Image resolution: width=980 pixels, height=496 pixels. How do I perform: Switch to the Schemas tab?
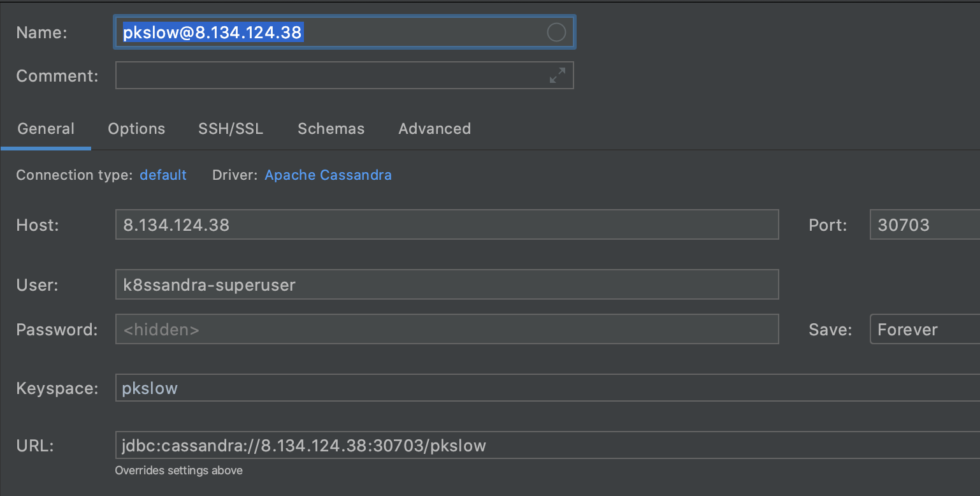coord(331,129)
